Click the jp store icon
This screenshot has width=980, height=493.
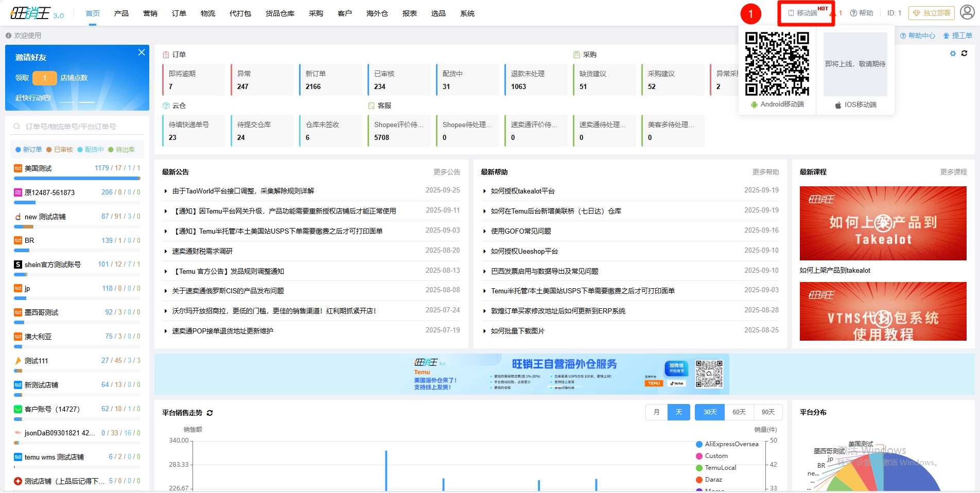[x=18, y=288]
